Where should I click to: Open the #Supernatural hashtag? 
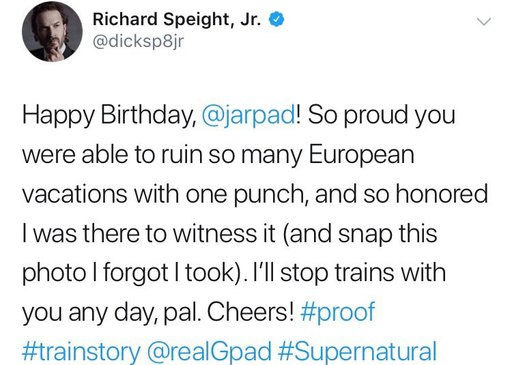tap(357, 352)
